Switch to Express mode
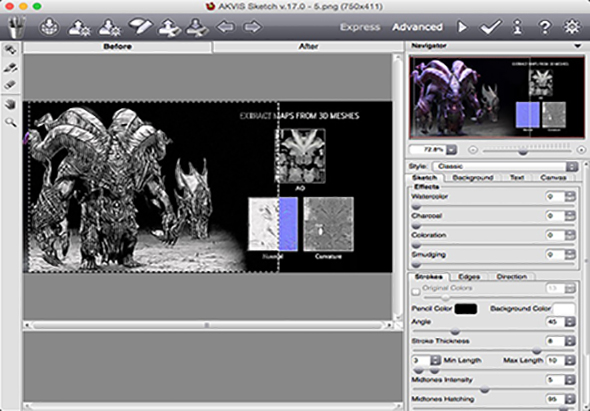Screen dimensions: 590x411 coord(360,27)
